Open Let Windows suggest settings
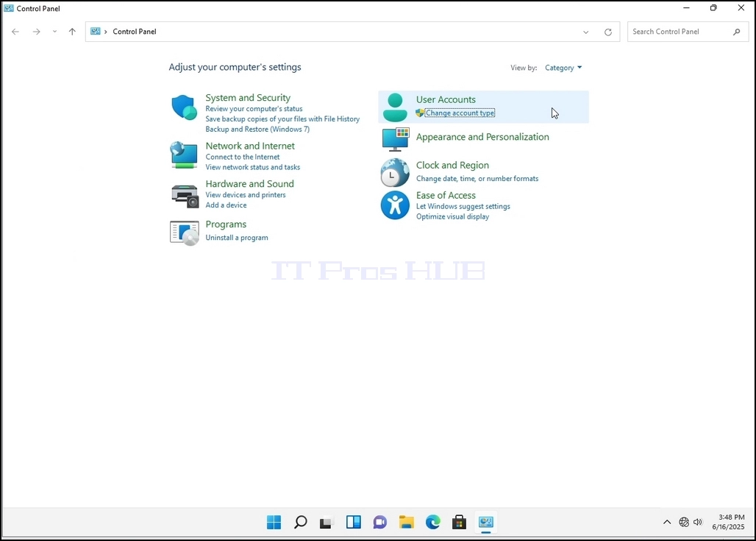 463,207
